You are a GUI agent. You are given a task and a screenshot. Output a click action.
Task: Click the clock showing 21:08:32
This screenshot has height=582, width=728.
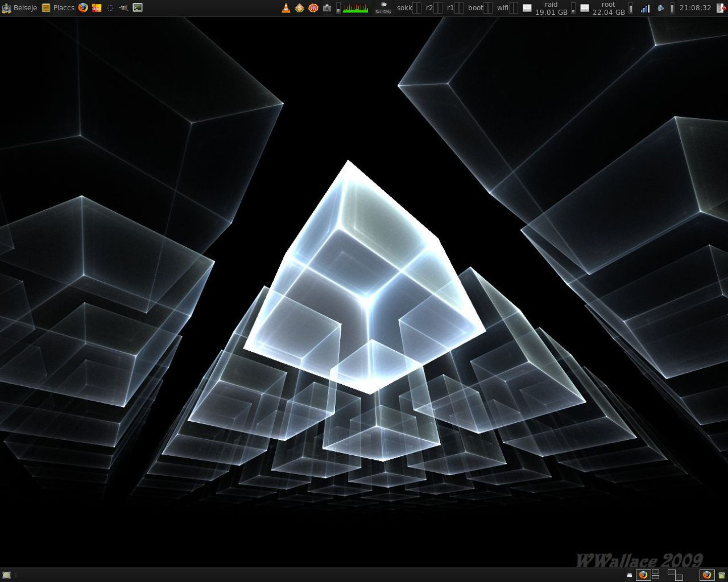pos(695,8)
